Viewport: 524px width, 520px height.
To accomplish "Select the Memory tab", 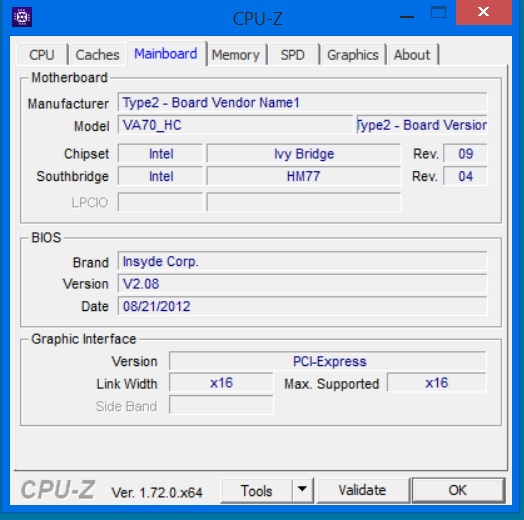I will 236,55.
